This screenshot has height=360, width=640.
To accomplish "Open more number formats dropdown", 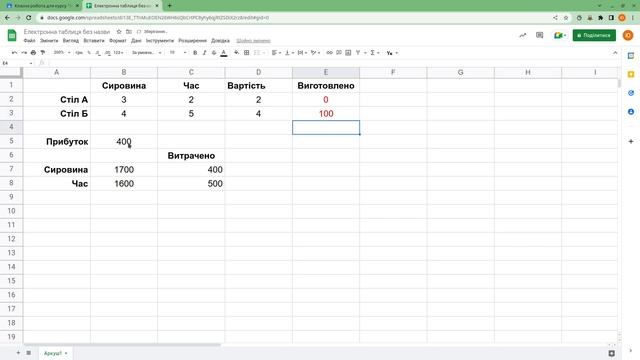I will [x=118, y=53].
